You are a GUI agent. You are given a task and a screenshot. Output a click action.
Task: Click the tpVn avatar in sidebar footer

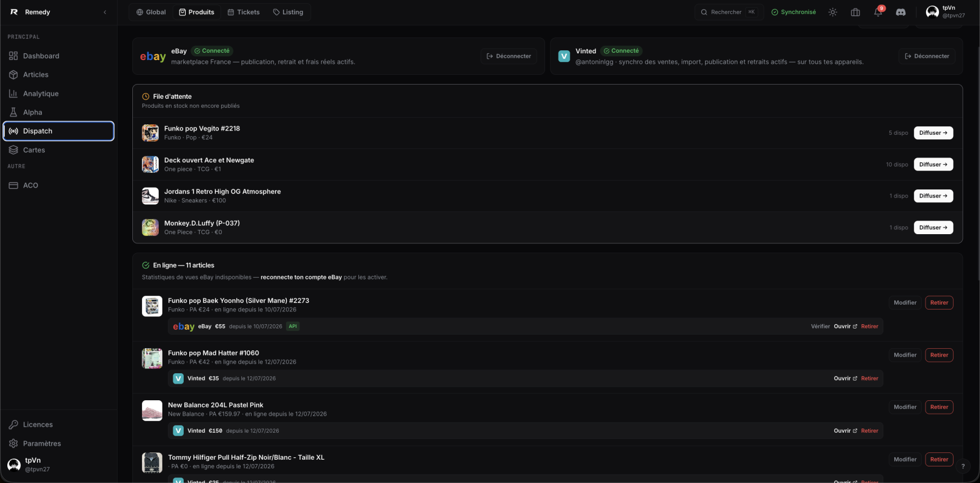click(x=14, y=465)
